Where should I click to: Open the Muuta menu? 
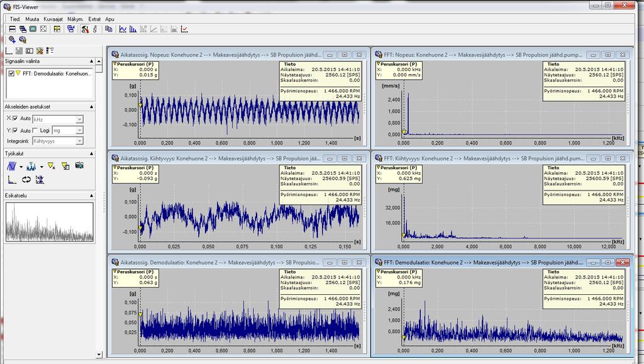click(x=32, y=19)
